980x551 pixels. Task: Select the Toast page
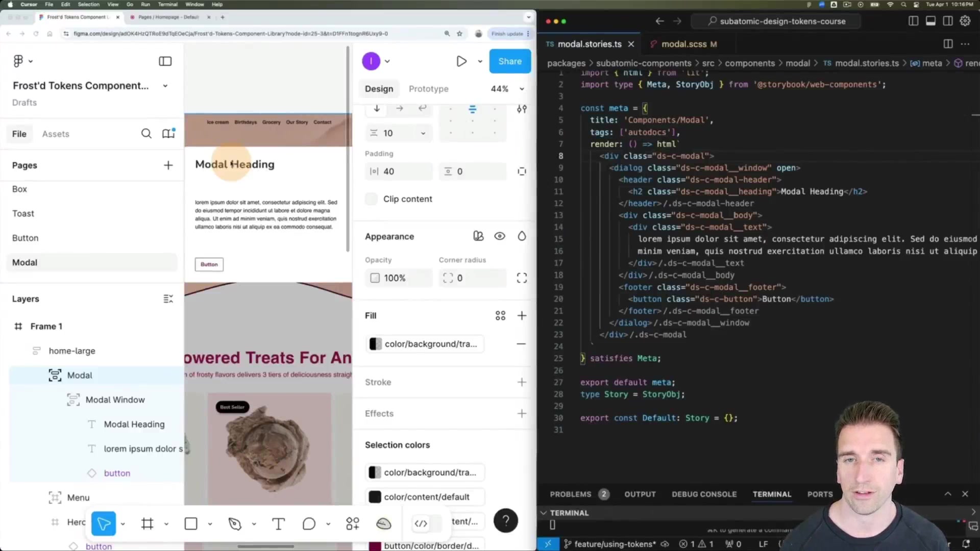click(x=23, y=213)
